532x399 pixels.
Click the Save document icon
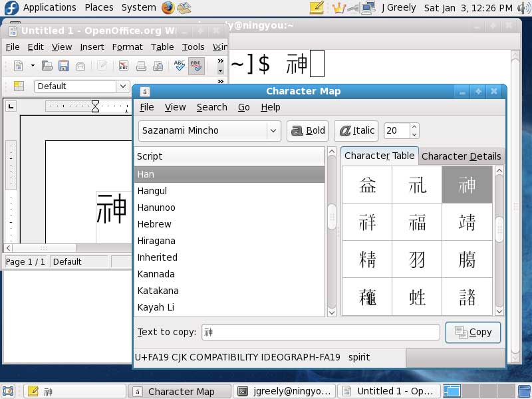pyautogui.click(x=64, y=66)
